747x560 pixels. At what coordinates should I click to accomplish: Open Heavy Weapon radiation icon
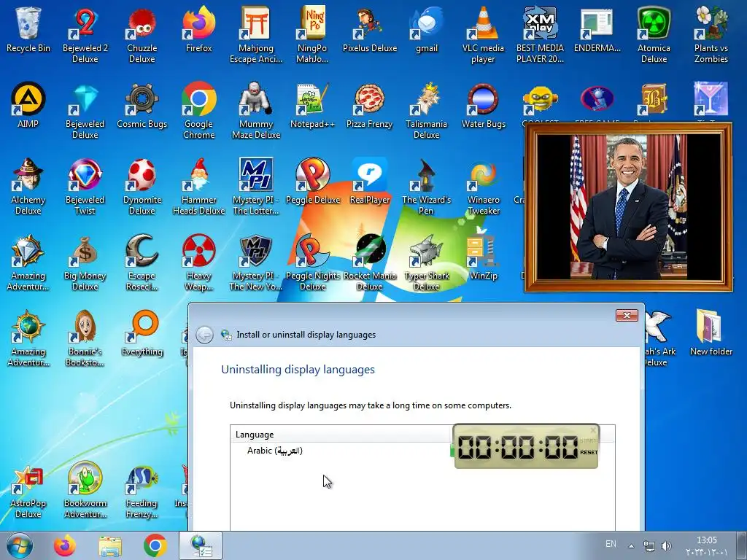pos(198,262)
